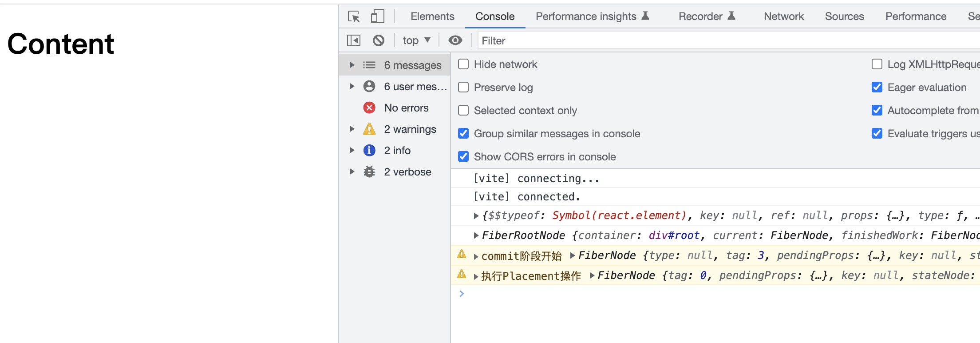The height and width of the screenshot is (343, 980).
Task: Open the top JavaScript context dropdown
Action: 416,40
